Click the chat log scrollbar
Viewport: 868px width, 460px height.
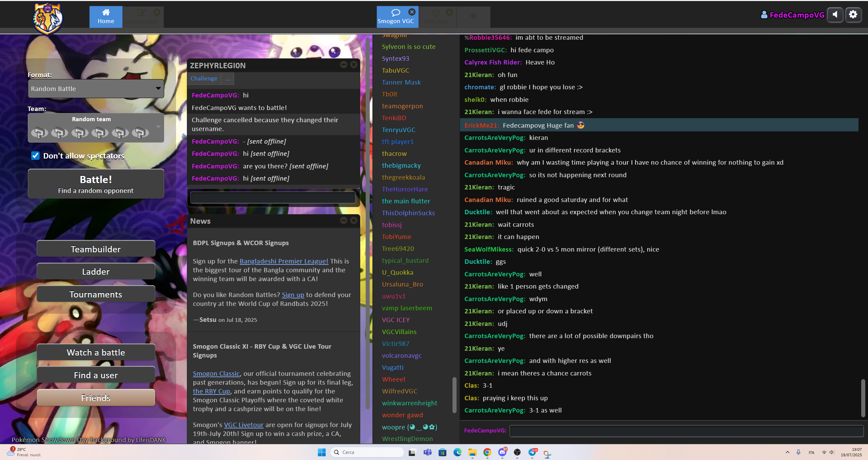click(863, 398)
